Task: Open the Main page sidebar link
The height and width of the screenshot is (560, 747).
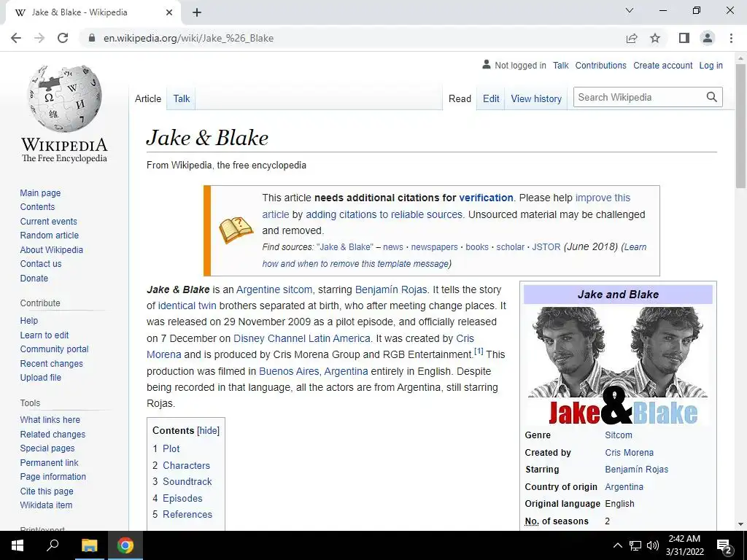Action: click(x=40, y=192)
